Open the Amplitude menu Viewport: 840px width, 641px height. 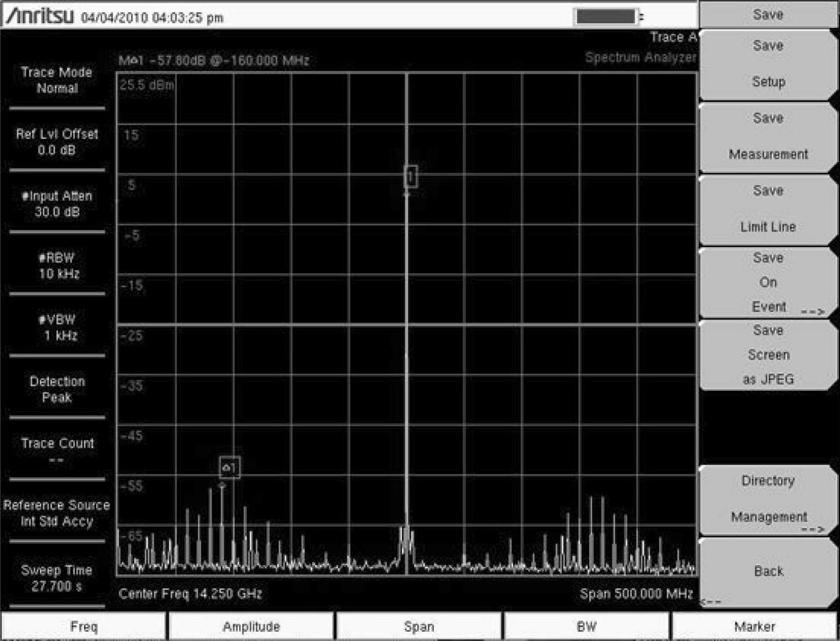pyautogui.click(x=251, y=627)
